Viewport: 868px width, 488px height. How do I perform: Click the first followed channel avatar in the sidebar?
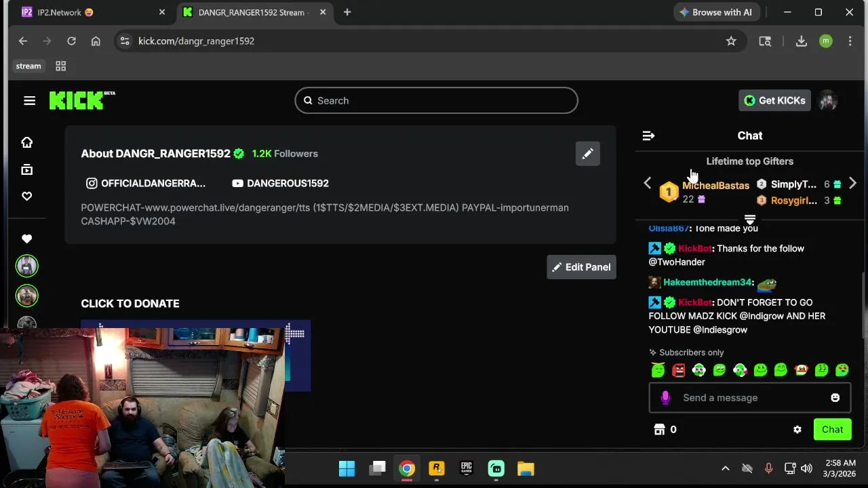pos(27,266)
